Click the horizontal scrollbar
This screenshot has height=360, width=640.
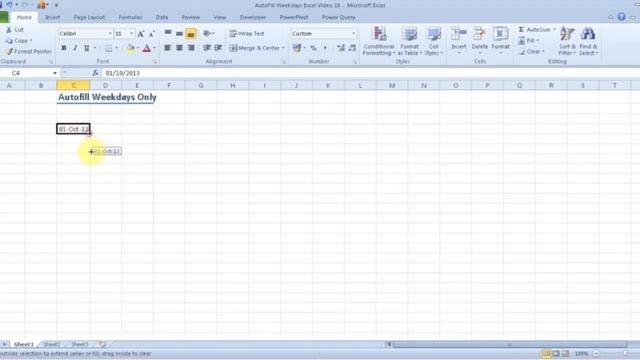510,344
